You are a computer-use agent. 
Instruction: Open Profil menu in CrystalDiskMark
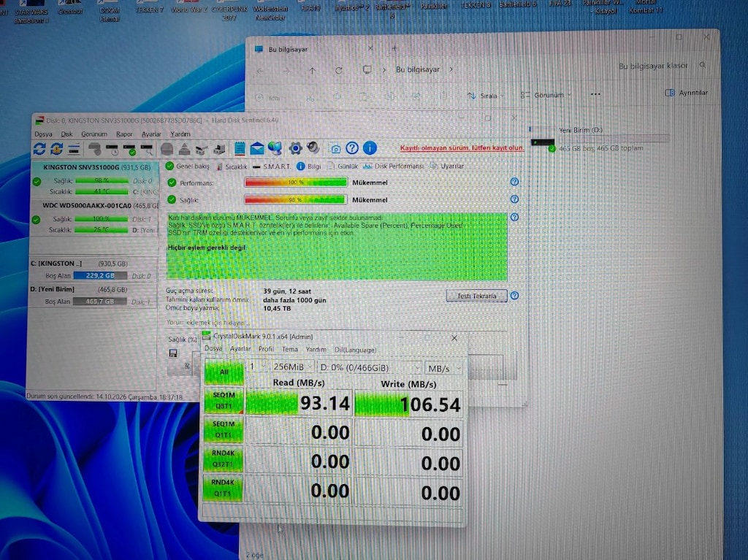pos(266,349)
